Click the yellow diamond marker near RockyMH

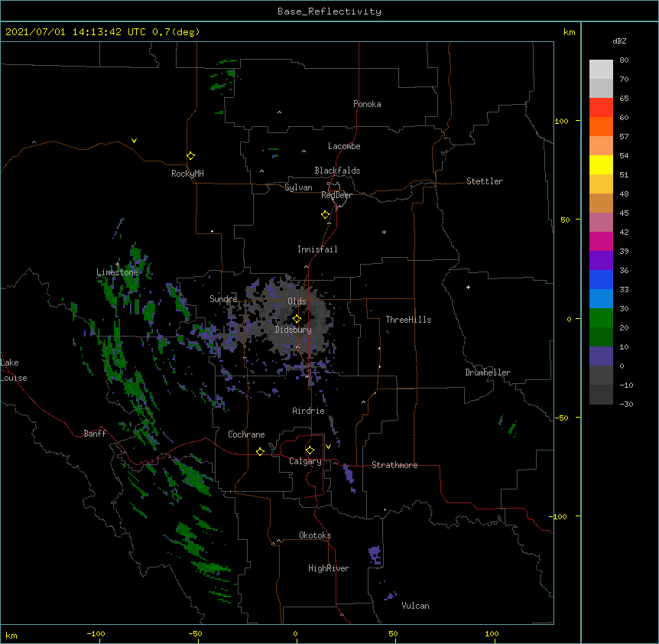tap(190, 156)
